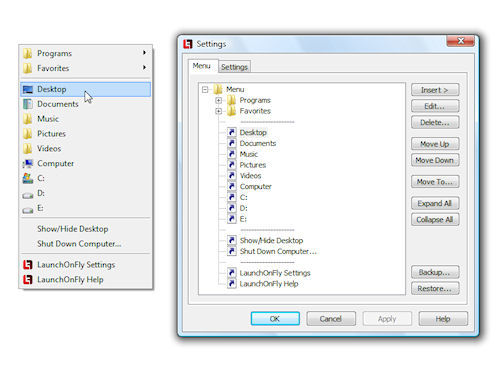Image resolution: width=500 pixels, height=375 pixels.
Task: Select the C: row in settings tree
Action: tap(244, 197)
